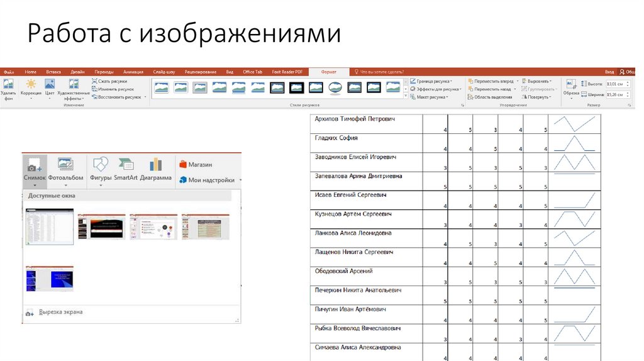Expand the Восстановить рисунок dropdown arrow
This screenshot has height=361, width=644.
tap(145, 97)
